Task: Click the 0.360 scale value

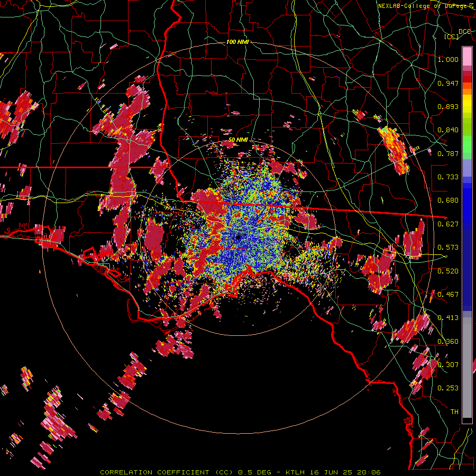Action: pos(448,342)
